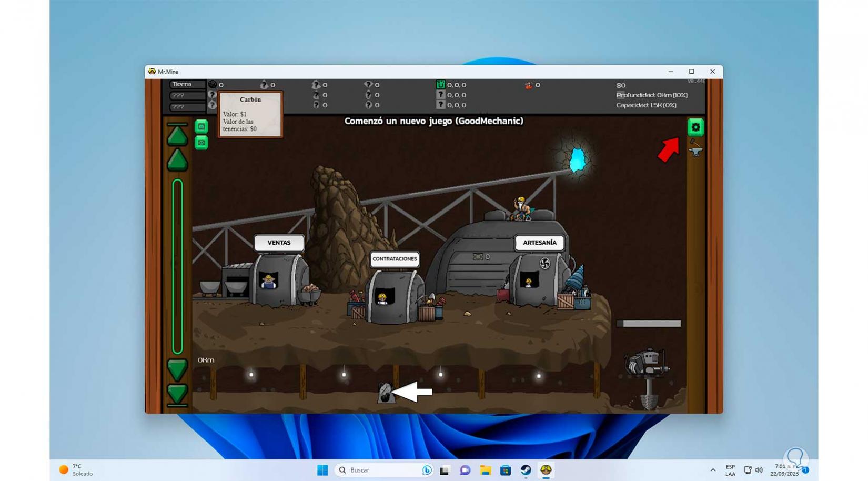Maximize the Mr.Mine window
868x481 pixels.
click(x=691, y=72)
